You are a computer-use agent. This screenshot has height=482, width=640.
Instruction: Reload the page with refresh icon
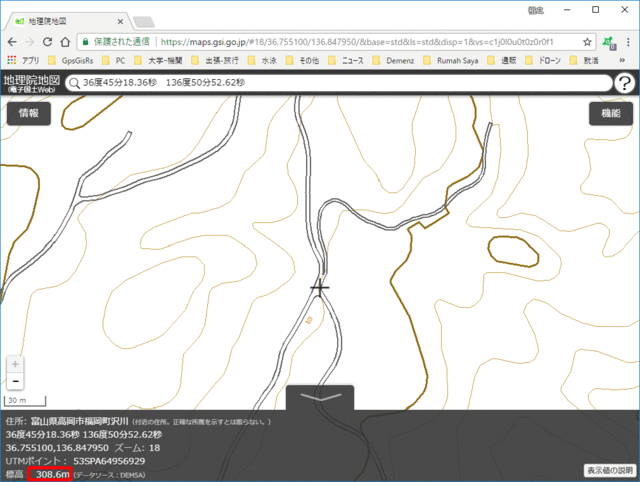(47, 42)
